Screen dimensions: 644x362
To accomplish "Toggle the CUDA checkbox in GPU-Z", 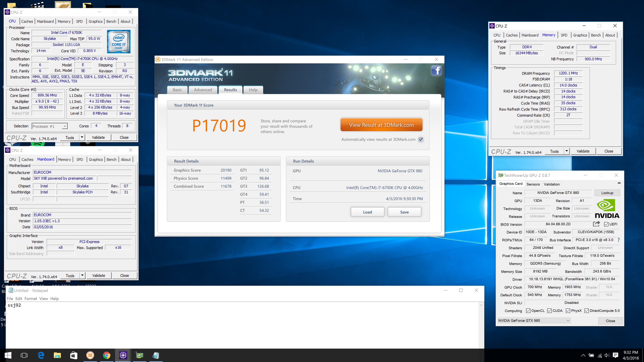I will pyautogui.click(x=550, y=311).
